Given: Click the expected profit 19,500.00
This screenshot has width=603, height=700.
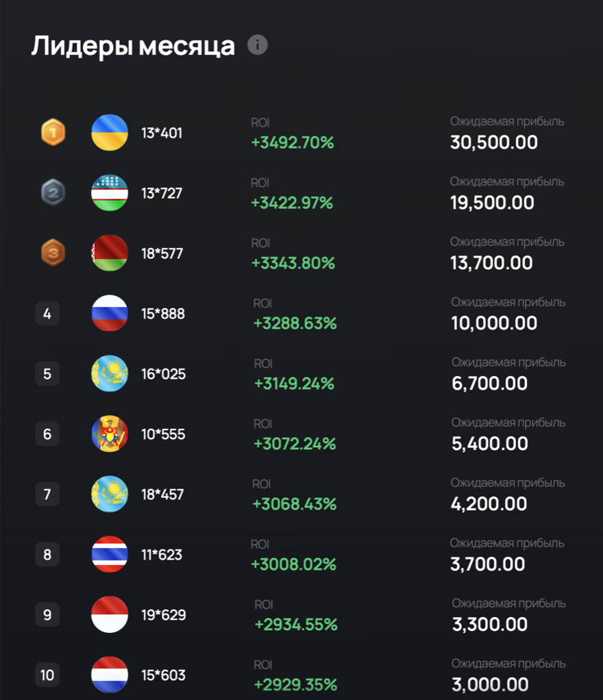Looking at the screenshot, I should (x=492, y=203).
